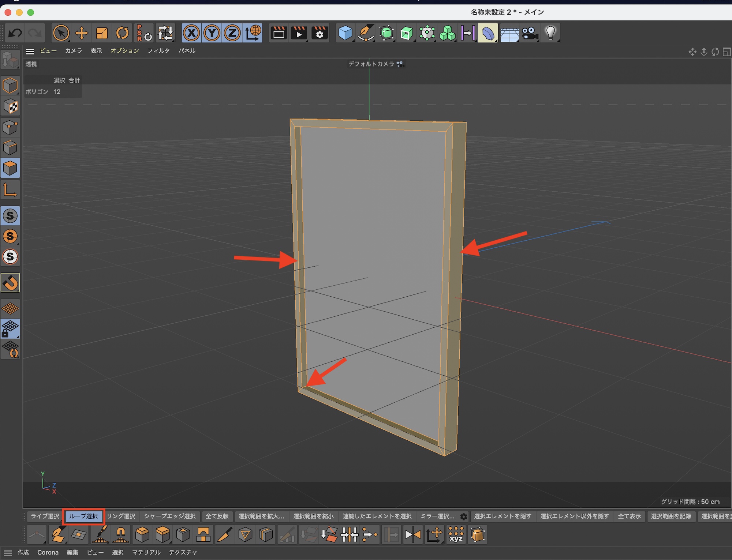The width and height of the screenshot is (732, 560).
Task: Open the viewport hamburger menu
Action: coord(30,51)
